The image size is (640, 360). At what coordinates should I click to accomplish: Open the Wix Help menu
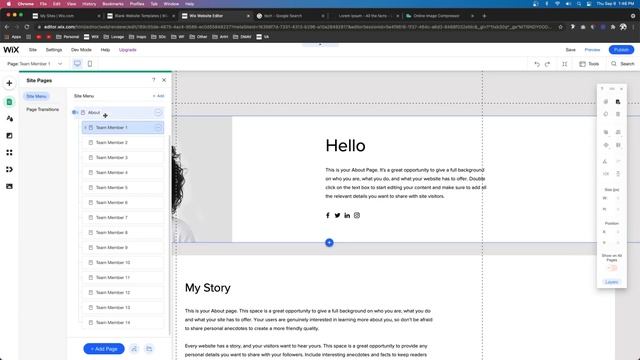(x=105, y=50)
